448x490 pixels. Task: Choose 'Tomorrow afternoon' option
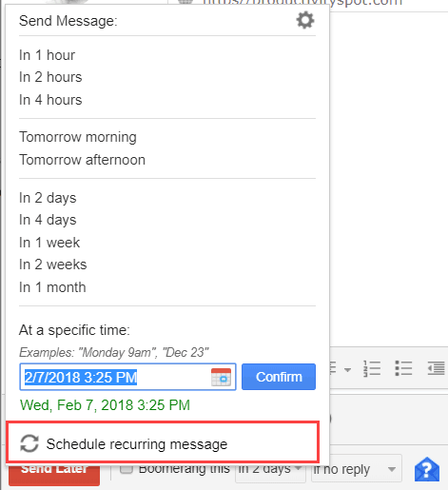(82, 160)
